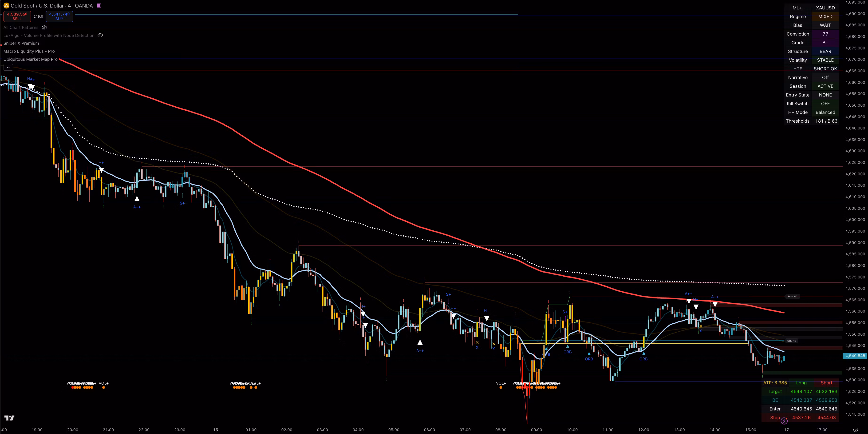This screenshot has width=868, height=434.
Task: Click the purple lightning bolt icon
Action: (x=784, y=421)
